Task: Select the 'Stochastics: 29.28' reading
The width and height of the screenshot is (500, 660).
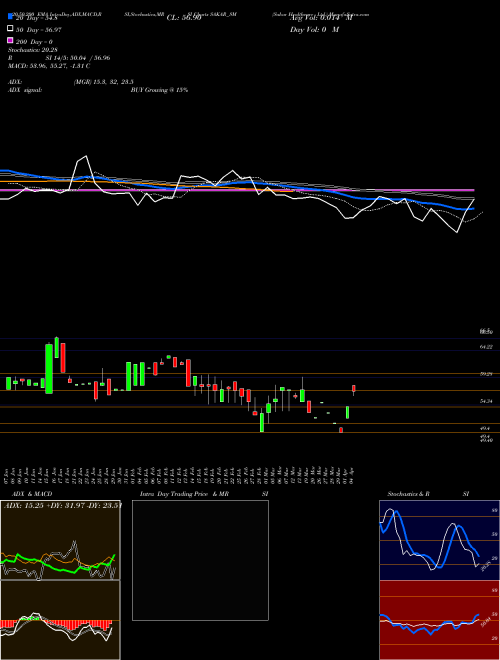Action: click(33, 50)
